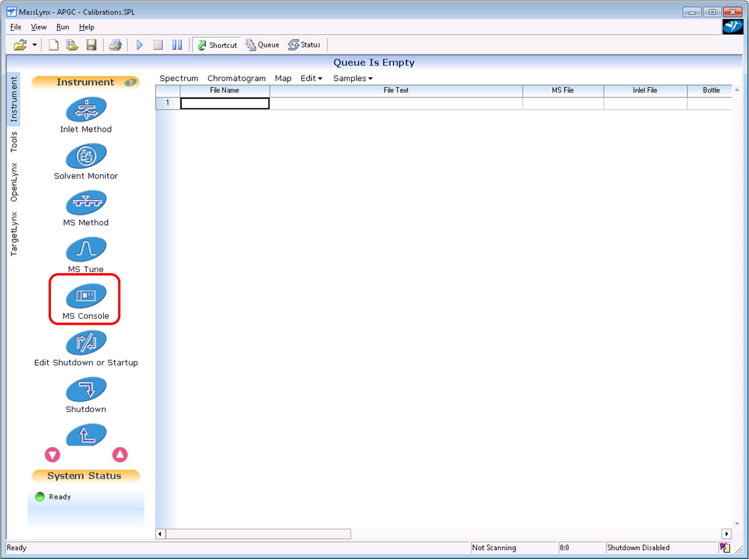Toggle the Status view button
Screen dimensions: 749x560
coord(304,45)
